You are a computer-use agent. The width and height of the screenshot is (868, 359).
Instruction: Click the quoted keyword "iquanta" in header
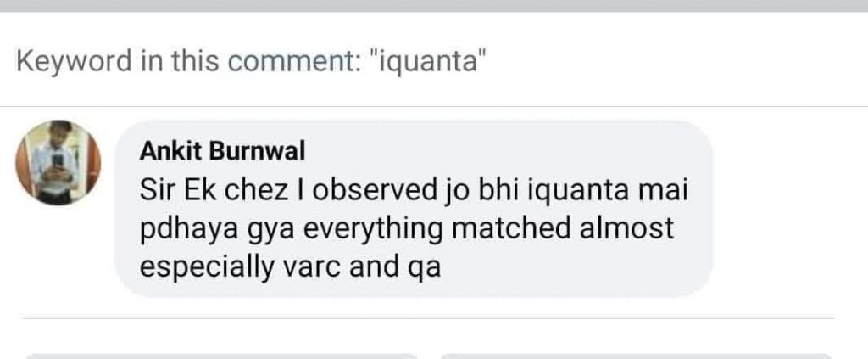point(426,60)
